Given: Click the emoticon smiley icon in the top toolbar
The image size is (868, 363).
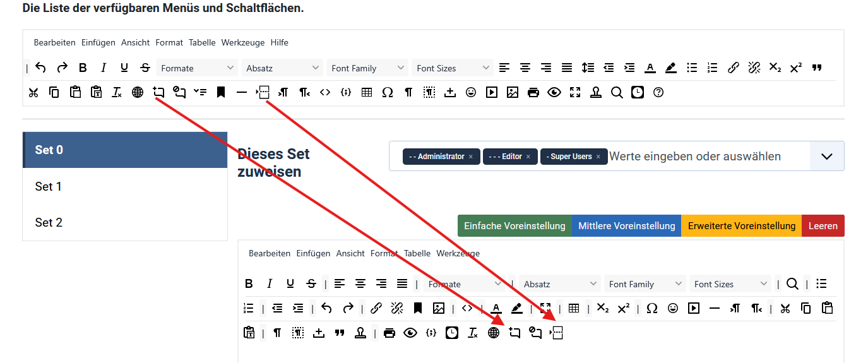Looking at the screenshot, I should pyautogui.click(x=471, y=92).
